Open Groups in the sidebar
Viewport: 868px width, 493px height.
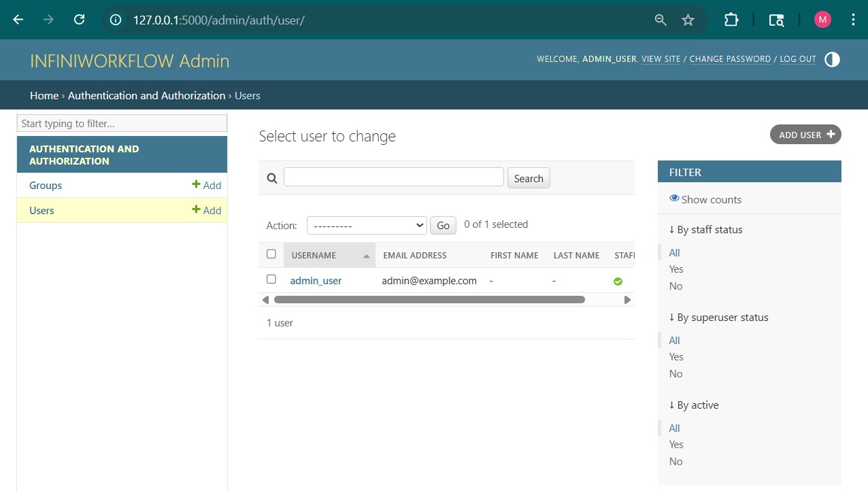(46, 185)
